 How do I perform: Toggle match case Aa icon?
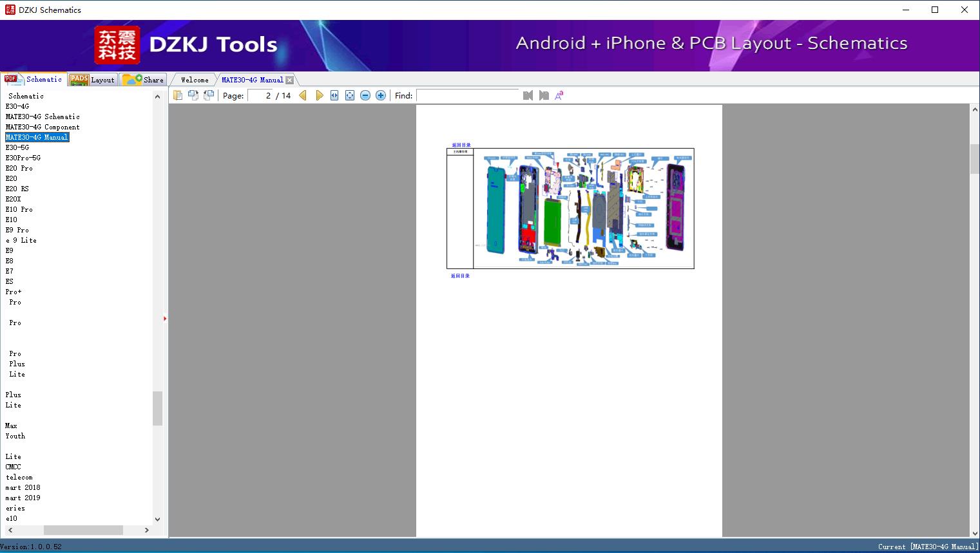point(559,95)
